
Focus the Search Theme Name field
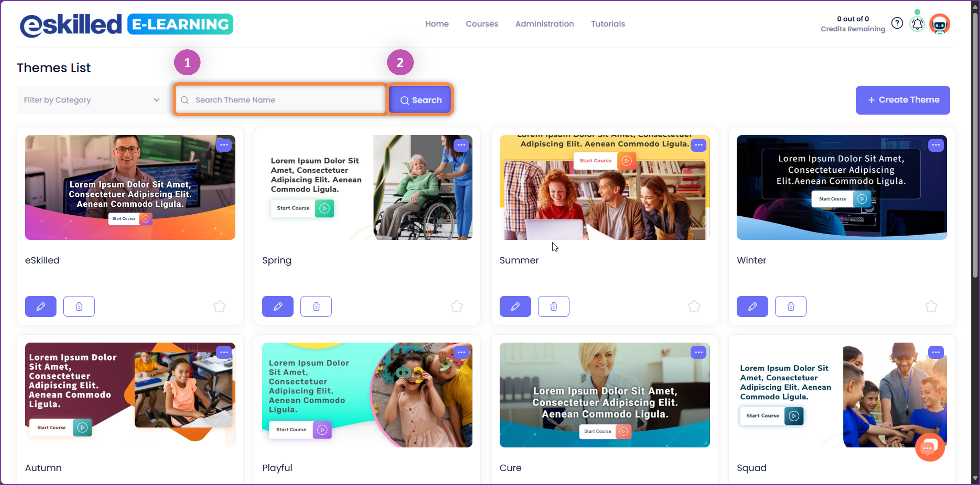pyautogui.click(x=280, y=100)
